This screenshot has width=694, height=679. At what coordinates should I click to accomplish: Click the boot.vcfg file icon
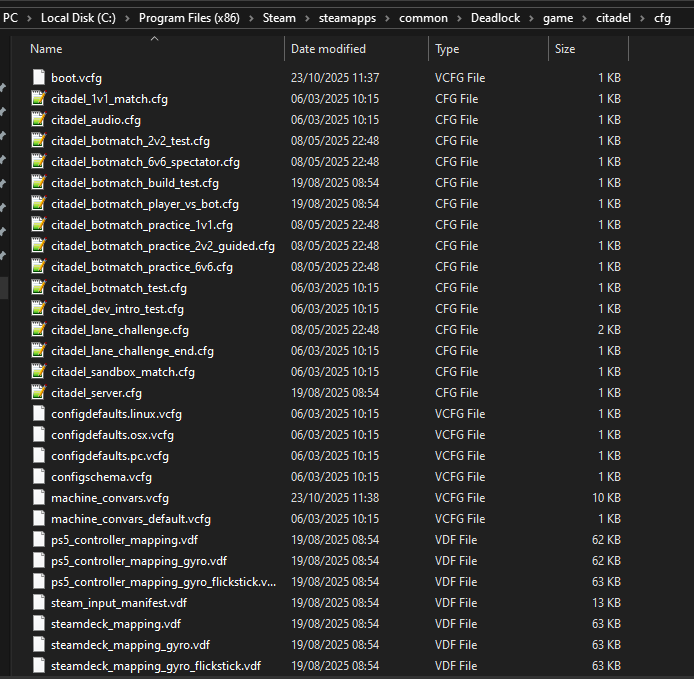tap(39, 77)
